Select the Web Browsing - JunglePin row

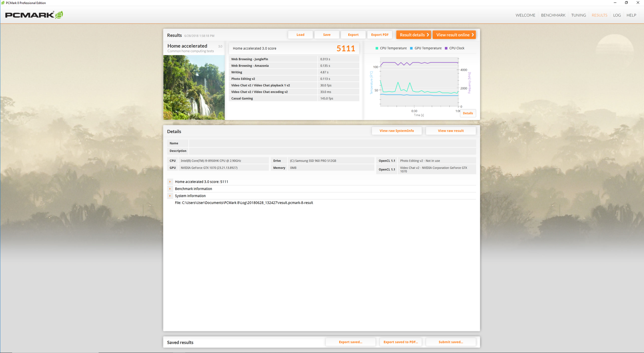(294, 59)
